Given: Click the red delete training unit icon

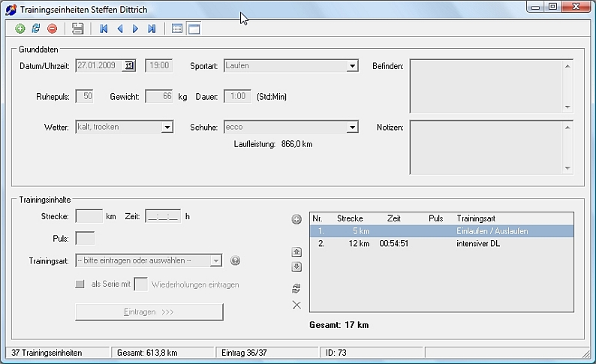Looking at the screenshot, I should [52, 29].
